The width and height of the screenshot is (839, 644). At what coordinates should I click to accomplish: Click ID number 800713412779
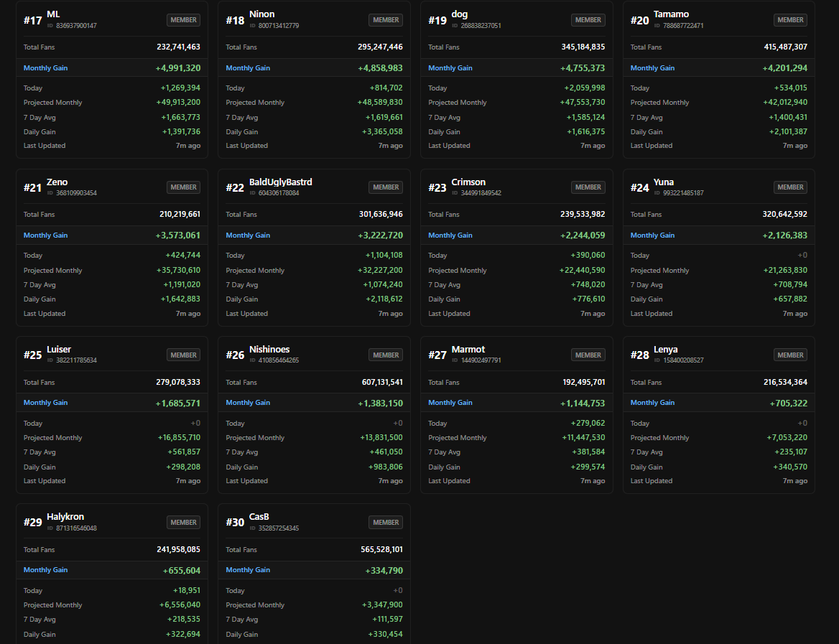[279, 26]
